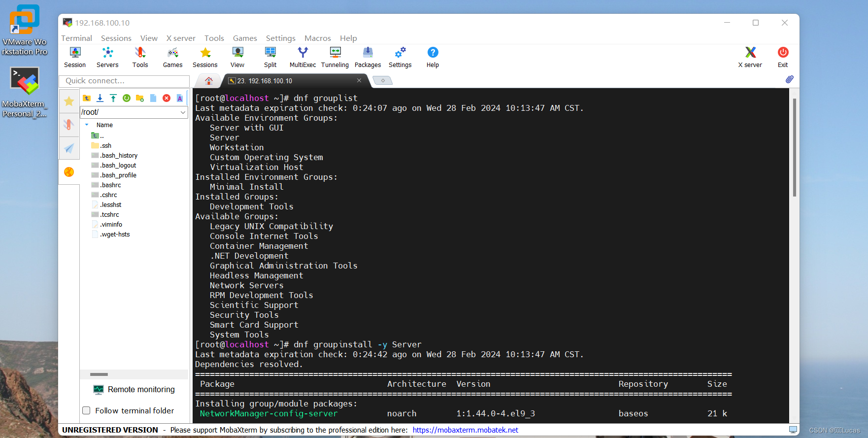This screenshot has width=868, height=438.
Task: Open the Sessions menu
Action: point(116,38)
